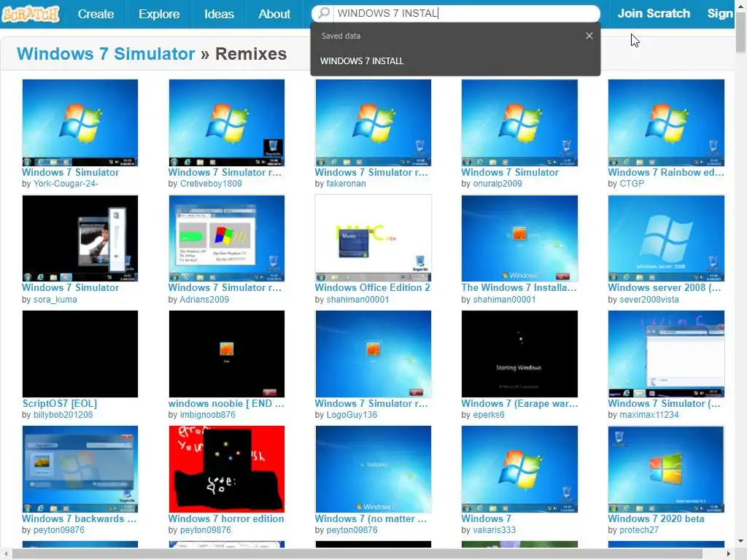Click author link maximax11234
The height and width of the screenshot is (560, 747).
coord(649,415)
